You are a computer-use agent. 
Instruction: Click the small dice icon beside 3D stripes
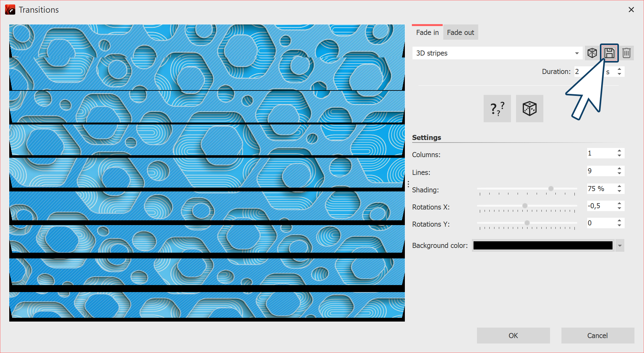click(592, 53)
